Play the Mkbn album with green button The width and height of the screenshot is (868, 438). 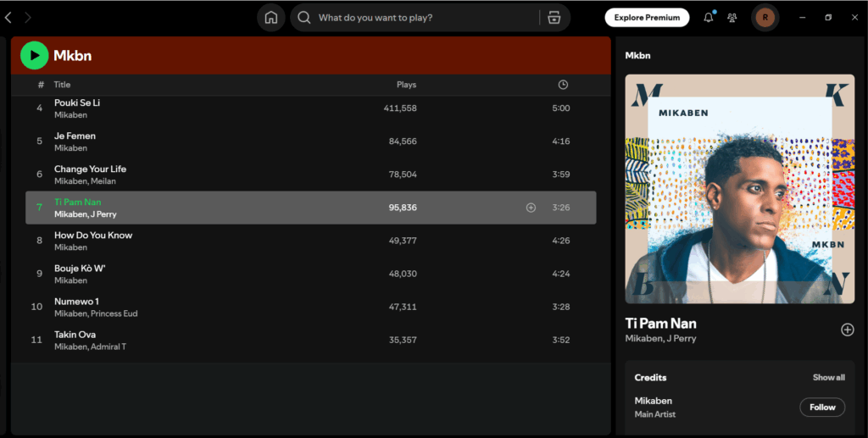pyautogui.click(x=34, y=55)
